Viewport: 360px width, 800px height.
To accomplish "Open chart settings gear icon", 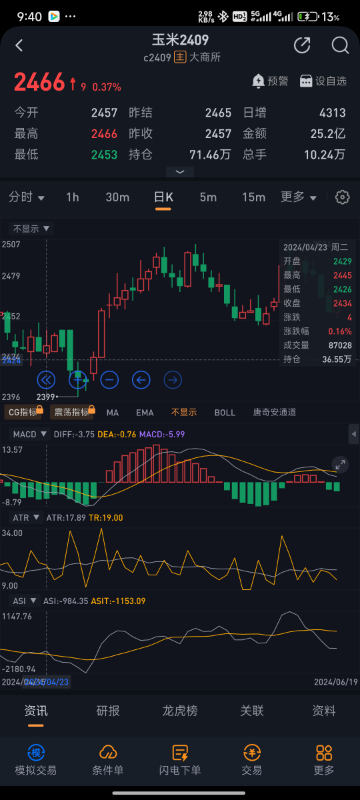I will (x=343, y=197).
